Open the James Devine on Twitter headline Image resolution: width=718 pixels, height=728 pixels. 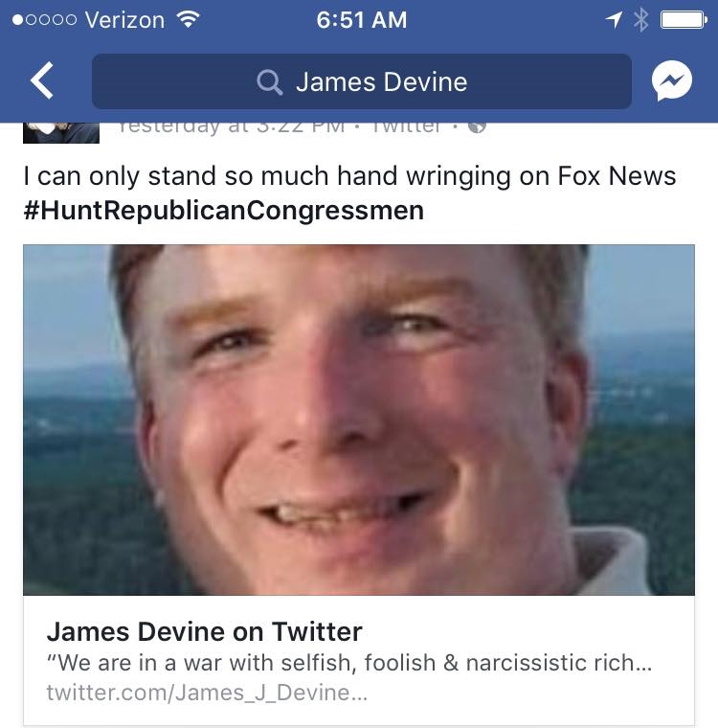204,631
